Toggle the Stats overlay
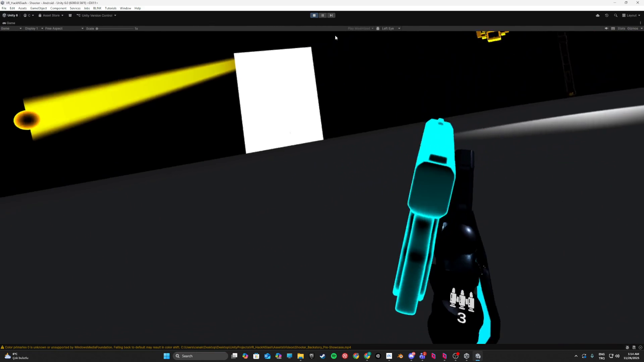 622,28
